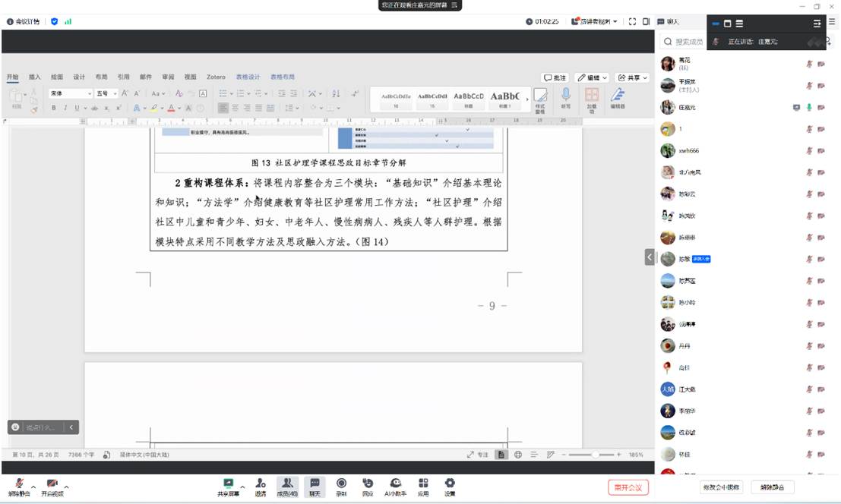The height and width of the screenshot is (504, 841).
Task: Click the Add-ins icon in ribbon
Action: [592, 100]
